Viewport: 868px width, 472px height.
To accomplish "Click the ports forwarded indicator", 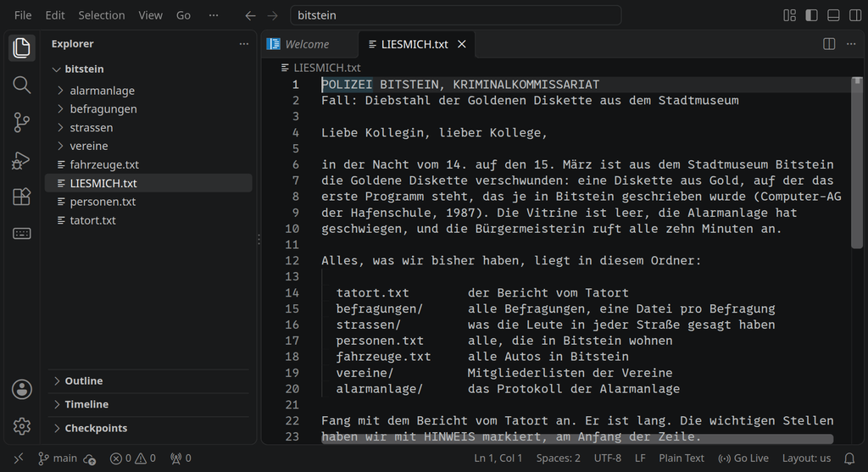I will click(181, 458).
